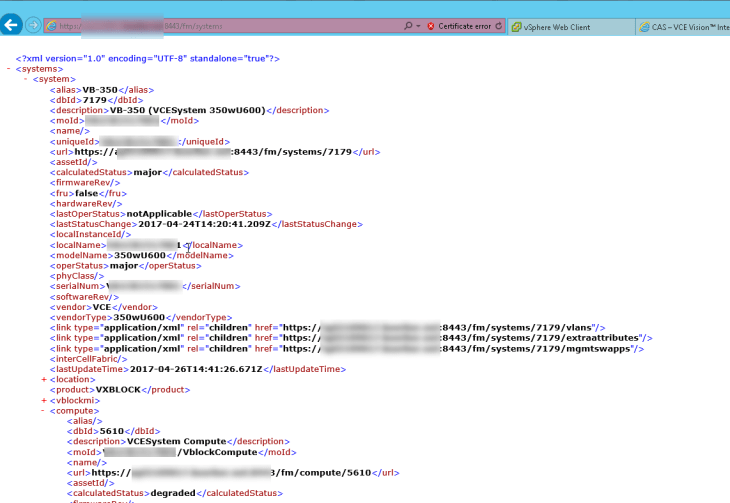730x503 pixels.
Task: Expand the vblockmi XML node
Action: [x=43, y=400]
